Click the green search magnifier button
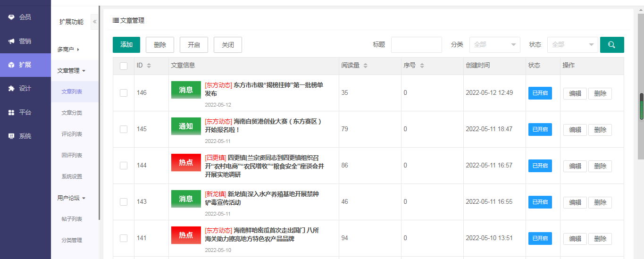644x259 pixels. tap(611, 45)
